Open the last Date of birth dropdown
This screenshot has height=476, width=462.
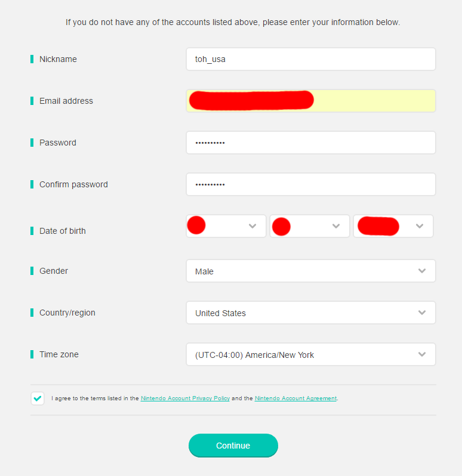pyautogui.click(x=393, y=226)
